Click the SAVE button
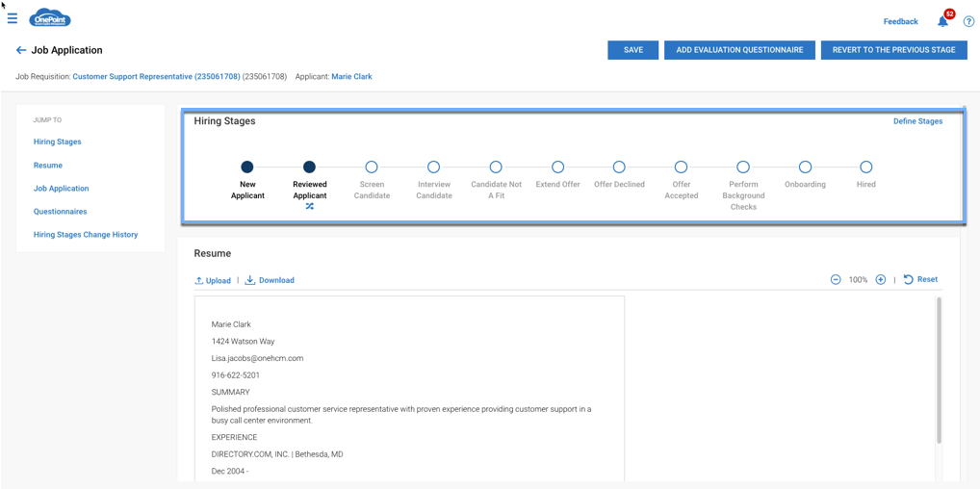This screenshot has width=980, height=489. 633,50
